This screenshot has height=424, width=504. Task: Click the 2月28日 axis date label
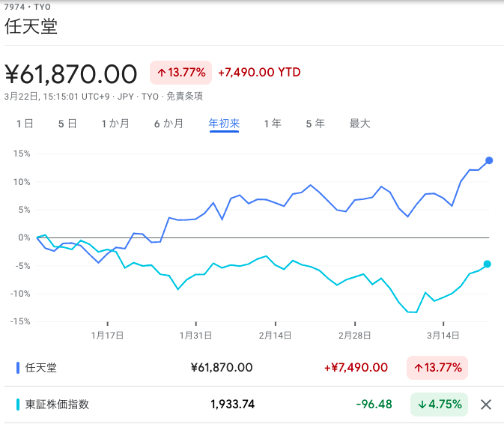(x=354, y=336)
